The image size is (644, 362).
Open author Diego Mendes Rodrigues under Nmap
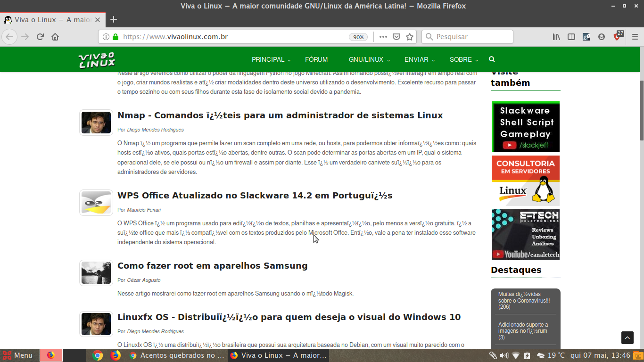point(155,130)
